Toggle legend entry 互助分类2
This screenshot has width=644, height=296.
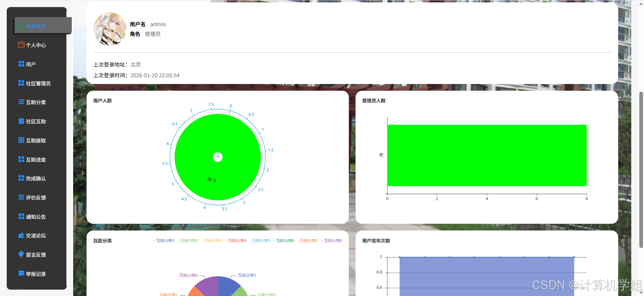tap(188, 241)
